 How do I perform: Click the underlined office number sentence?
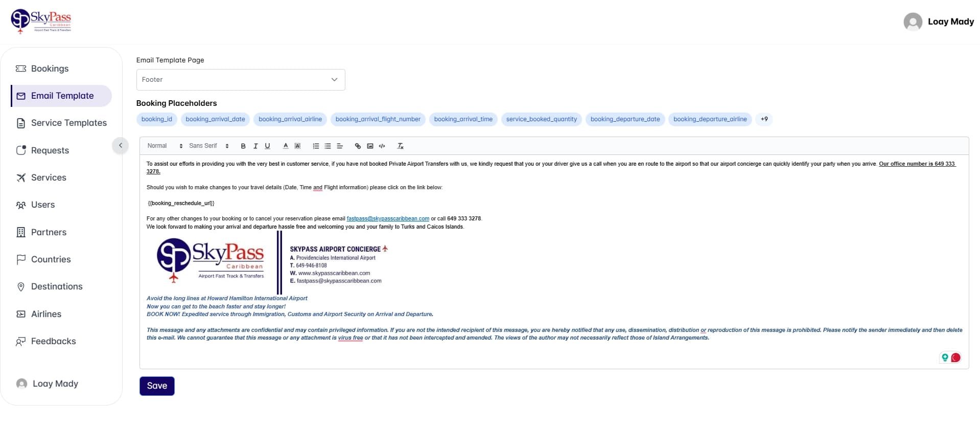click(917, 164)
